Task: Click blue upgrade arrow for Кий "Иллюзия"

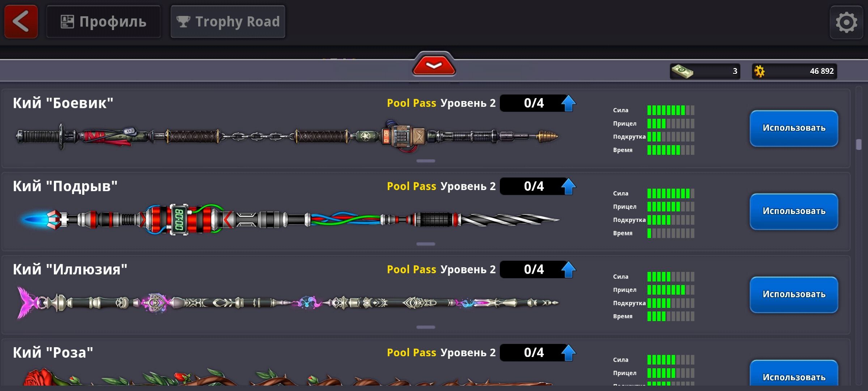Action: (569, 270)
